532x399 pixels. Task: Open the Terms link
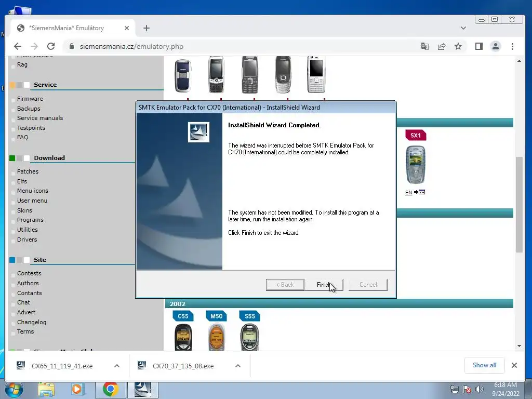click(25, 331)
